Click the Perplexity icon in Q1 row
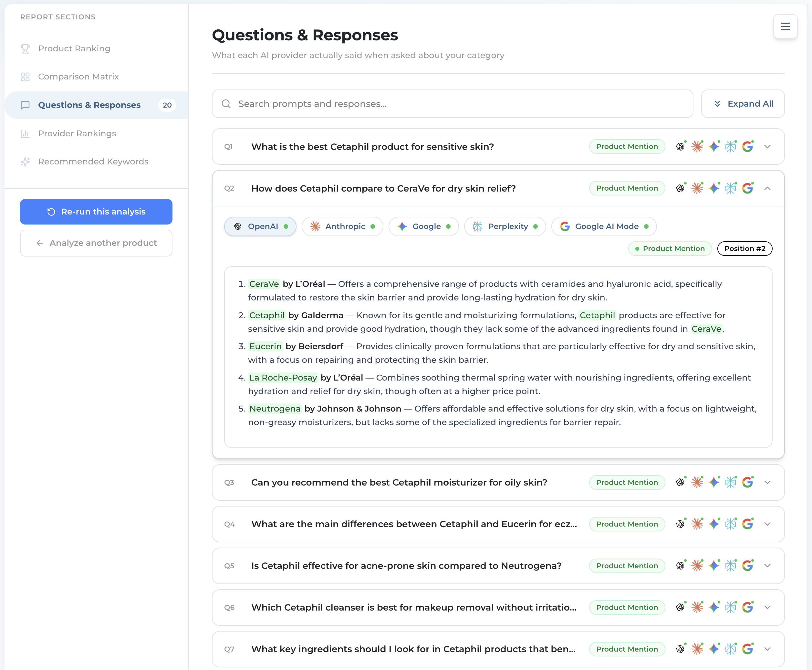Screen dimensions: 812x670 [731, 147]
